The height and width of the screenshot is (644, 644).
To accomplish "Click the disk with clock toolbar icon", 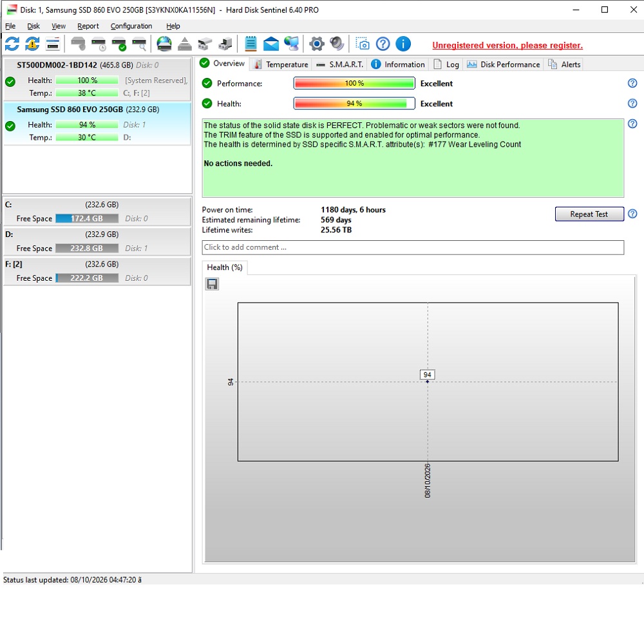I will click(99, 44).
